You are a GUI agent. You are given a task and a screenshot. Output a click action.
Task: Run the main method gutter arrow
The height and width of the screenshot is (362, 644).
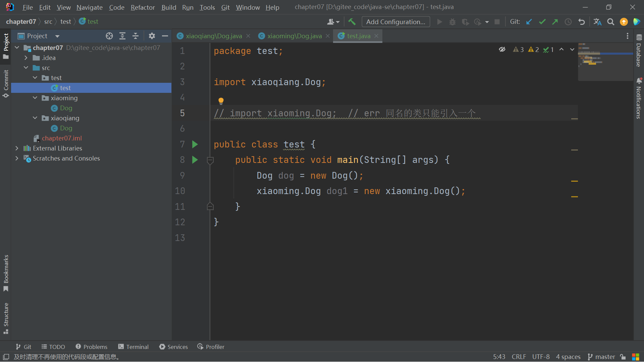(x=195, y=160)
